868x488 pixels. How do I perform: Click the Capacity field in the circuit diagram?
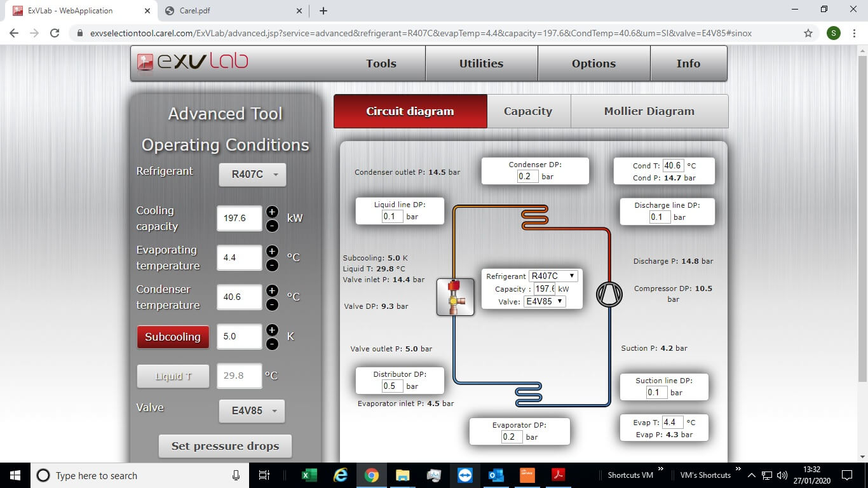[x=545, y=288]
